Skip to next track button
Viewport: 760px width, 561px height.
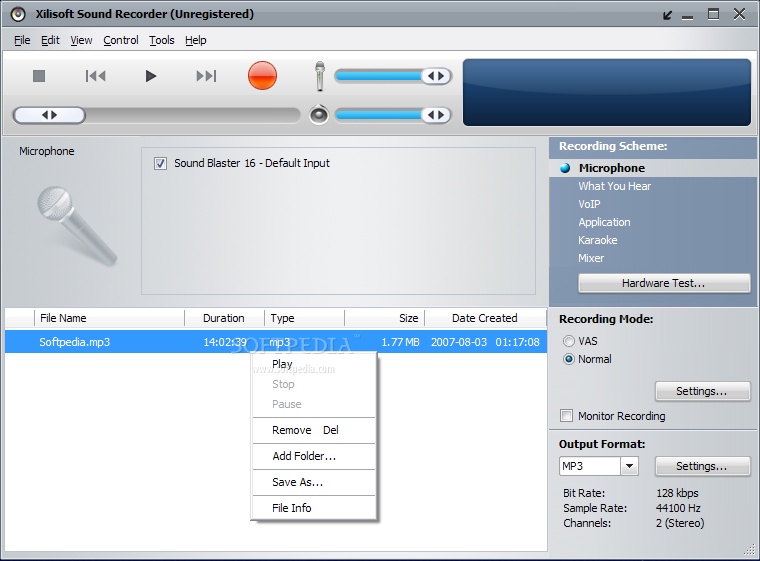click(x=206, y=76)
